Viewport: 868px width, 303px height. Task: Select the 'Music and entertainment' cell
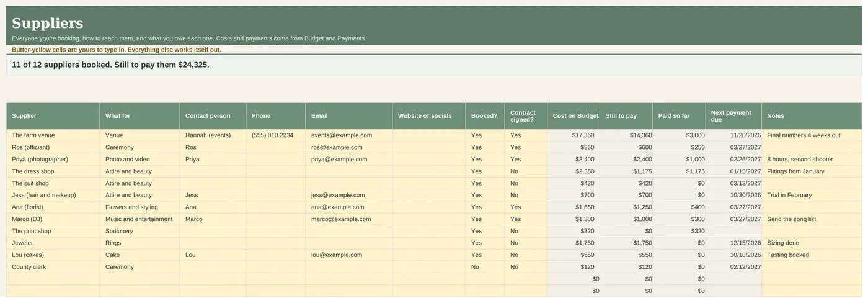coord(140,219)
